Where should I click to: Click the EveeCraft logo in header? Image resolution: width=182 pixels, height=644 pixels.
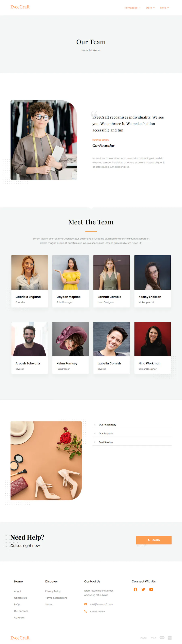pos(20,7)
